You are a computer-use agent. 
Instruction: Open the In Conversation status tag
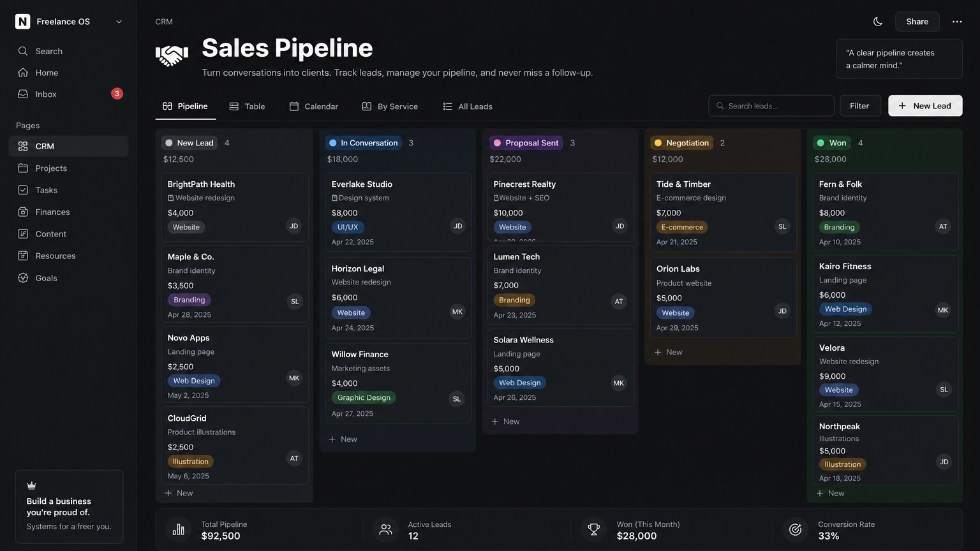[364, 143]
